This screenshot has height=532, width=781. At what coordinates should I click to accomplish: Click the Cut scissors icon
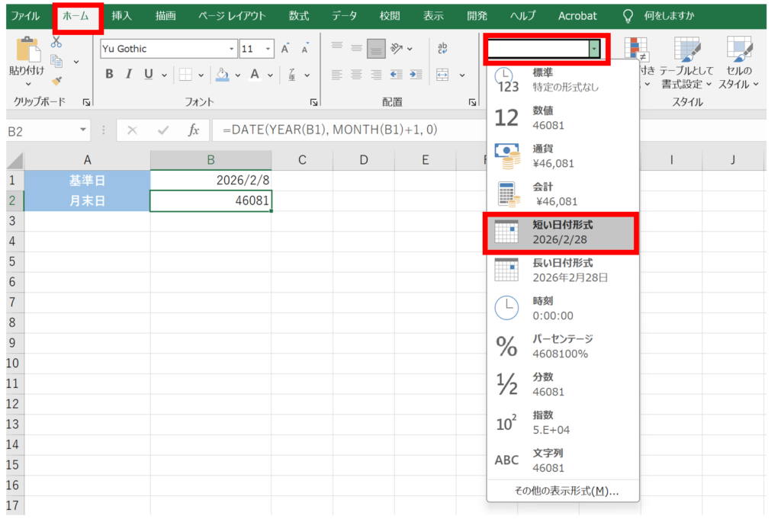56,42
